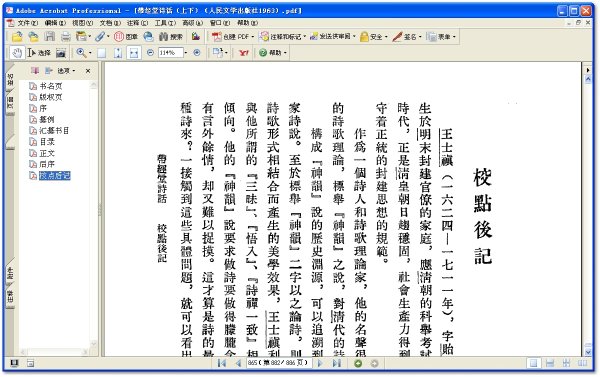The width and height of the screenshot is (600, 377).
Task: Open the 创建 PDF dropdown
Action: click(233, 37)
